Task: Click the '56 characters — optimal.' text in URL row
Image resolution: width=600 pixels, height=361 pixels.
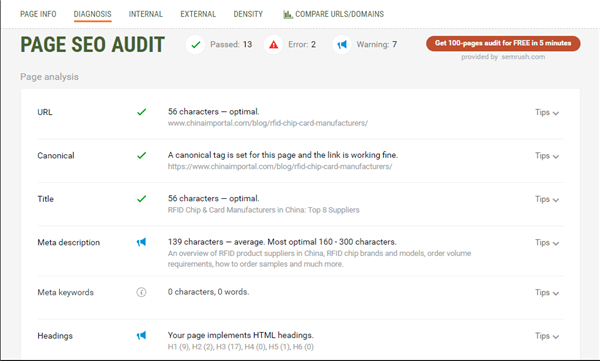Action: click(x=214, y=112)
